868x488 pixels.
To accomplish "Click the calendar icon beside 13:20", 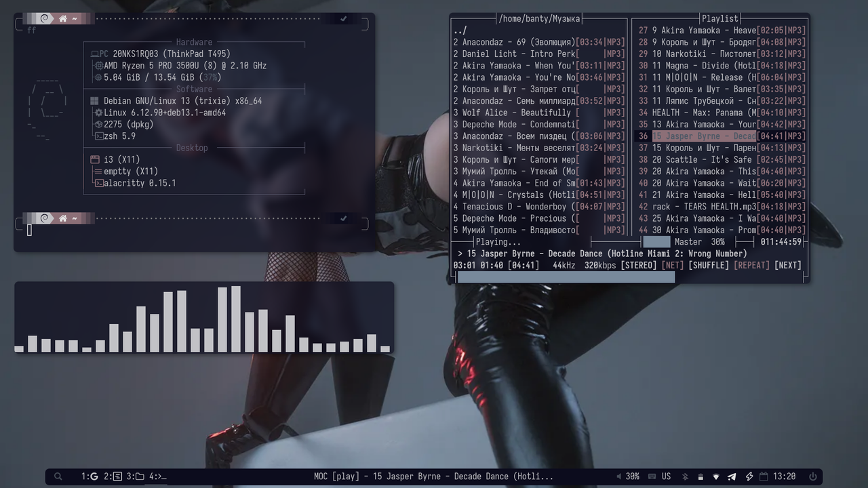I will coord(764,476).
